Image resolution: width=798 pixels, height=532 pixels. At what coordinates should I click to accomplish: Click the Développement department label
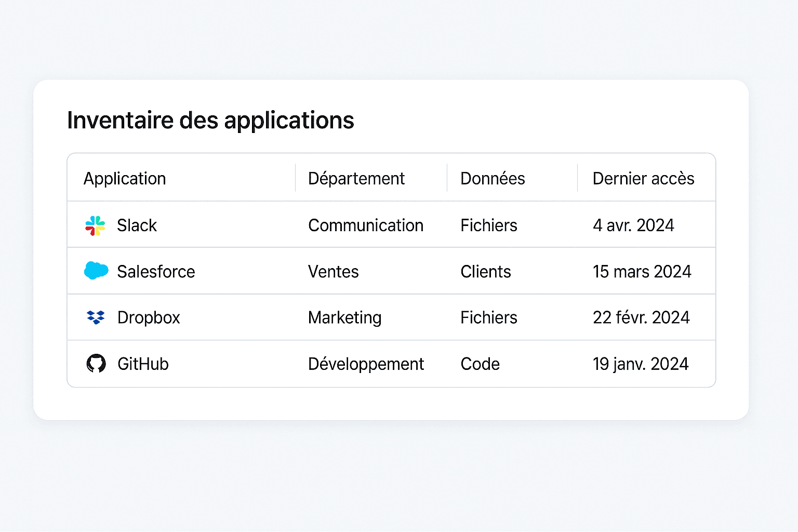point(366,364)
